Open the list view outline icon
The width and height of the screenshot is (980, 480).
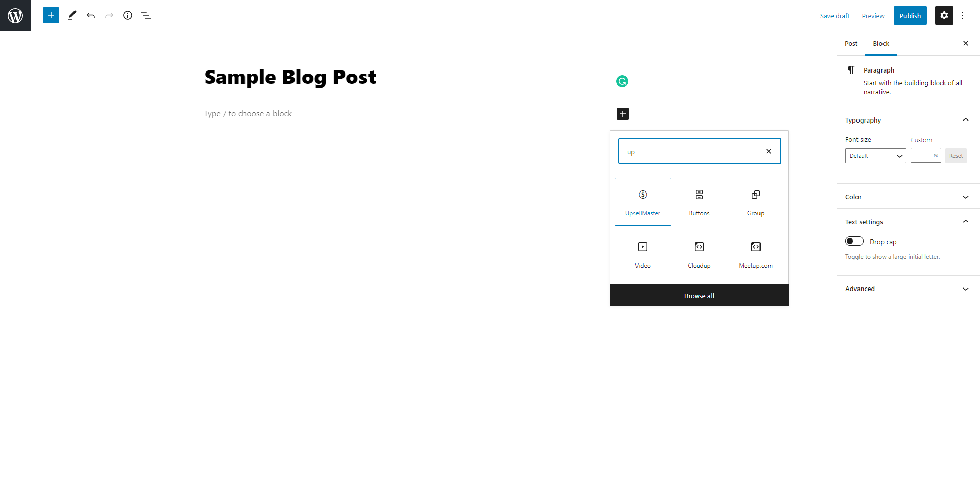146,15
